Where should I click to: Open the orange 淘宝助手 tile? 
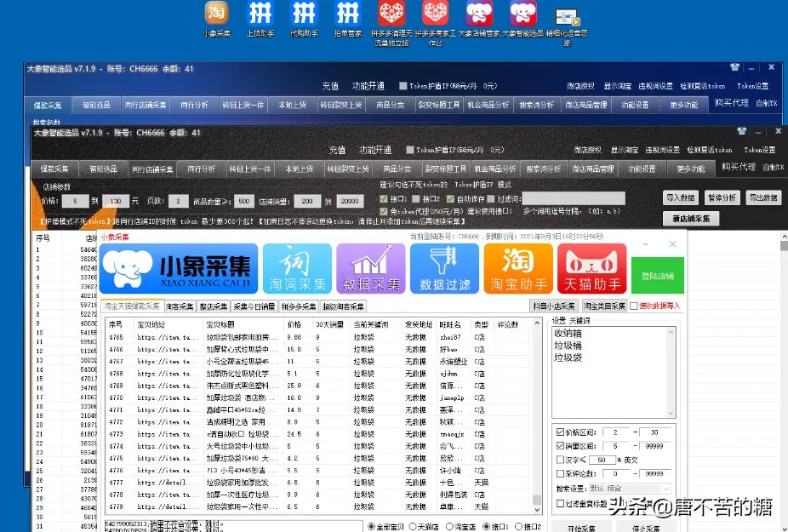click(x=518, y=268)
